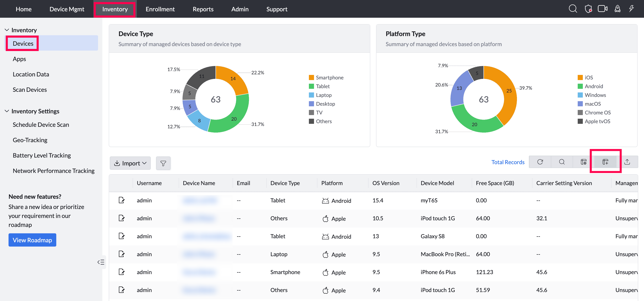Open the video camera icon in header
The height and width of the screenshot is (301, 644).
pyautogui.click(x=602, y=9)
